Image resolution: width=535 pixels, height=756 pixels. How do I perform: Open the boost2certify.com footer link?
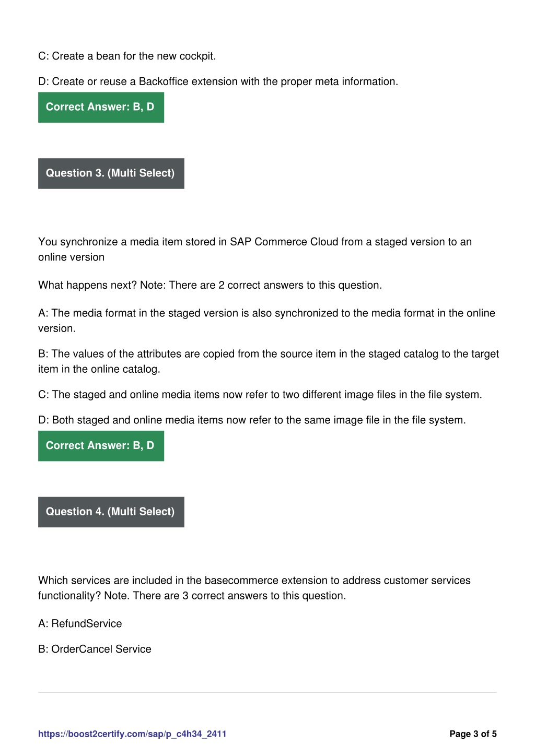132,734
